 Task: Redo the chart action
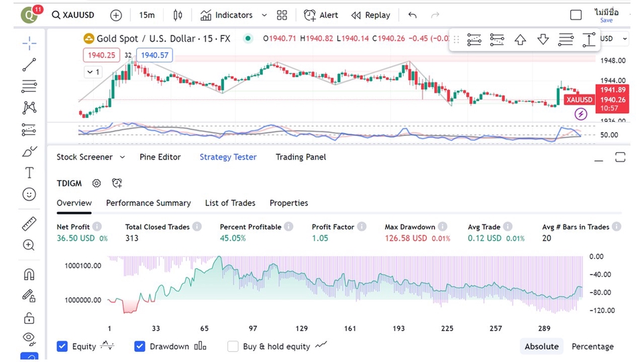[x=435, y=15]
